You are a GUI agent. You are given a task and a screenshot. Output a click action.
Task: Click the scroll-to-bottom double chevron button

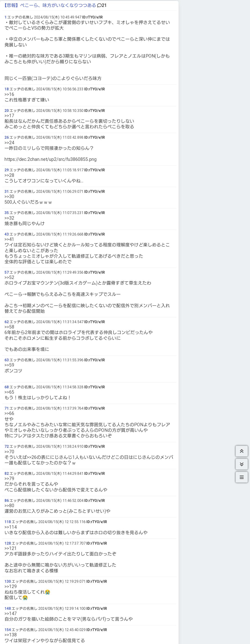pyautogui.click(x=241, y=464)
